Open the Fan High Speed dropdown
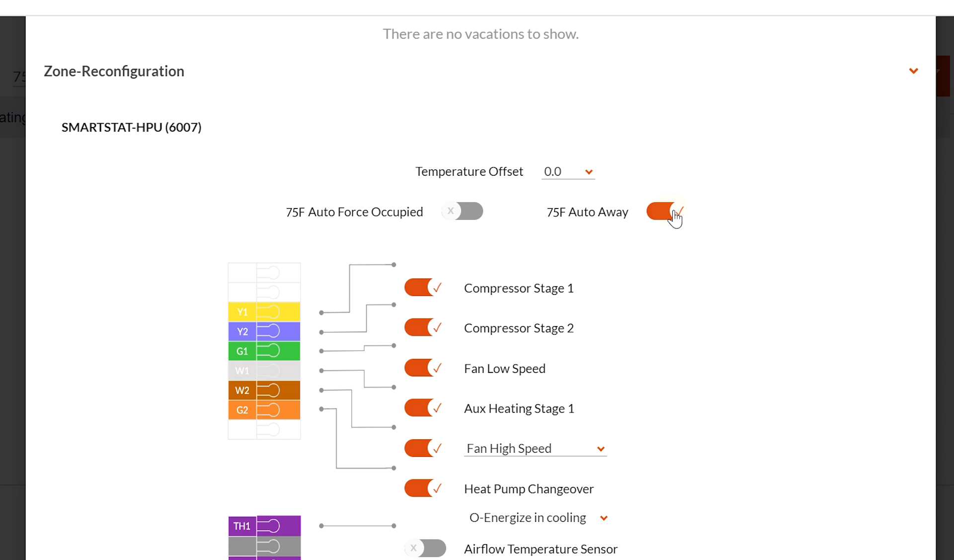The width and height of the screenshot is (954, 560). pos(535,449)
